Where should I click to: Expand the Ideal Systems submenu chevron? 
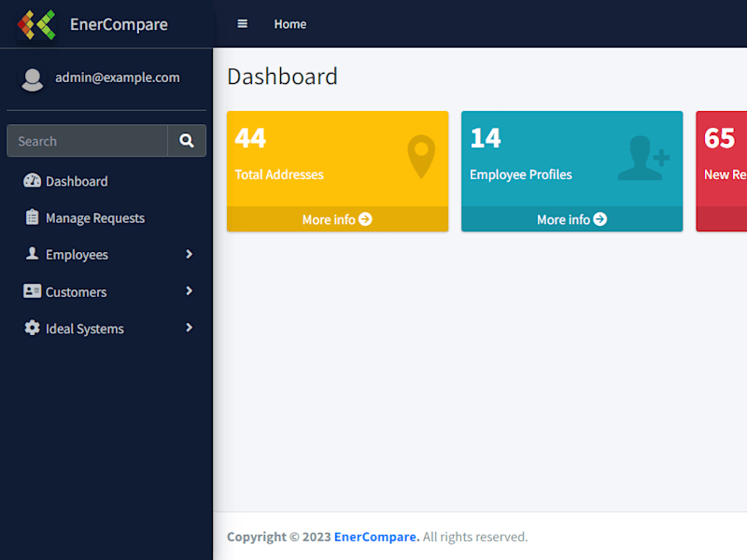click(x=190, y=328)
